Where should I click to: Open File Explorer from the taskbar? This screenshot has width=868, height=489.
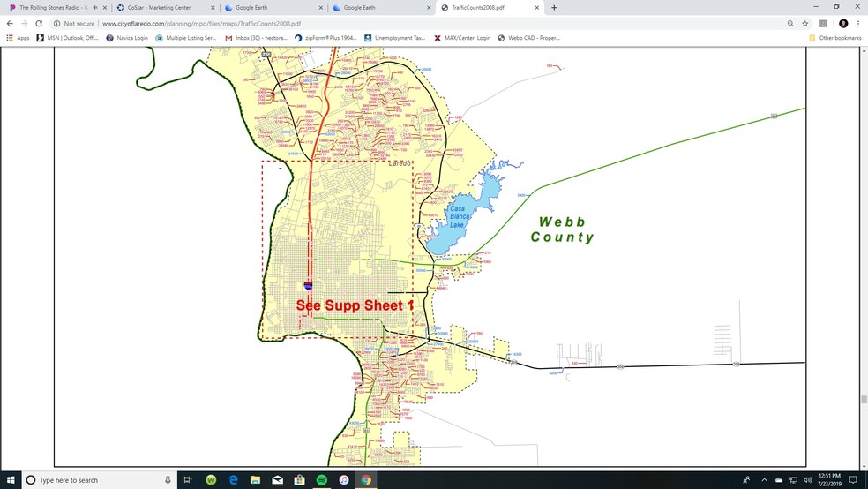tap(255, 480)
